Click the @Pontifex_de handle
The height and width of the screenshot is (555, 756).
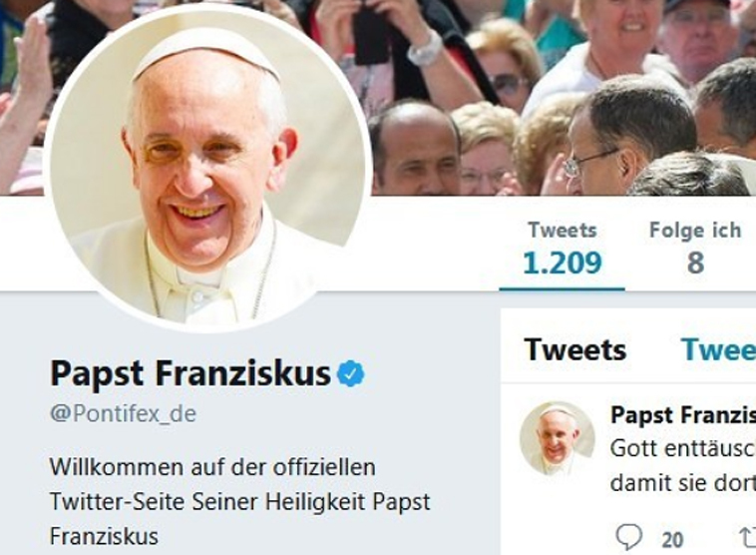pyautogui.click(x=123, y=415)
